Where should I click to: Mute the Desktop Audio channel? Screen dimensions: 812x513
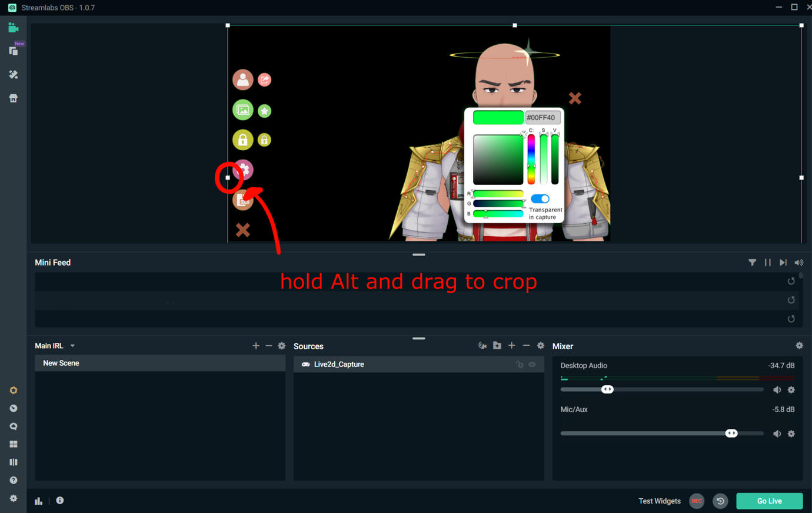[777, 390]
